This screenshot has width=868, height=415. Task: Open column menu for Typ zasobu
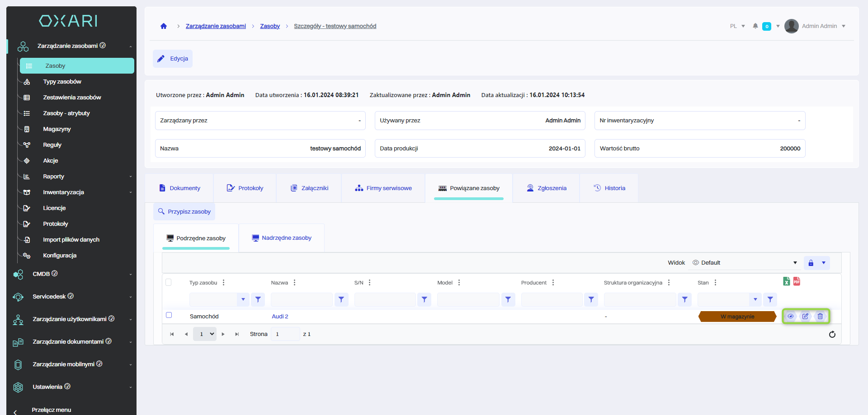pyautogui.click(x=223, y=283)
